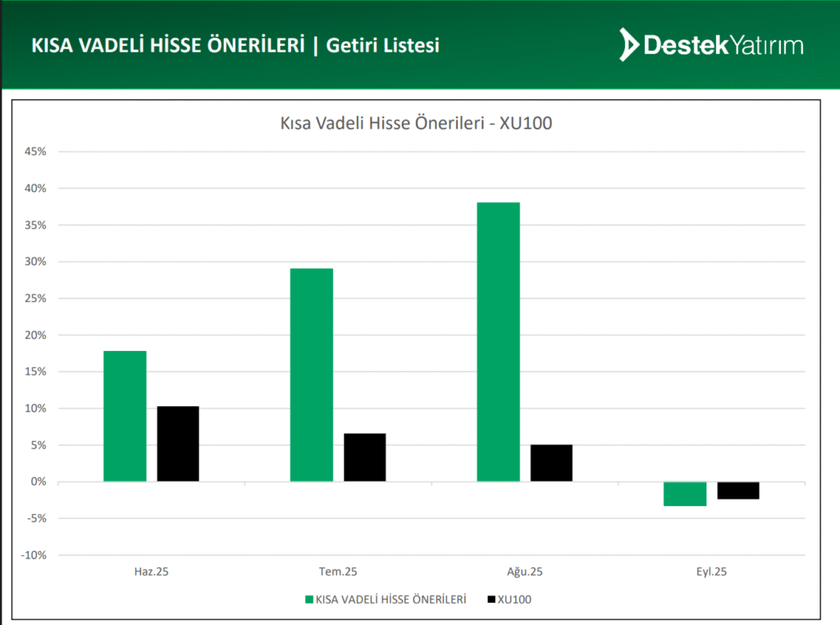Select the XU100 legend label
This screenshot has width=840, height=625.
[515, 600]
